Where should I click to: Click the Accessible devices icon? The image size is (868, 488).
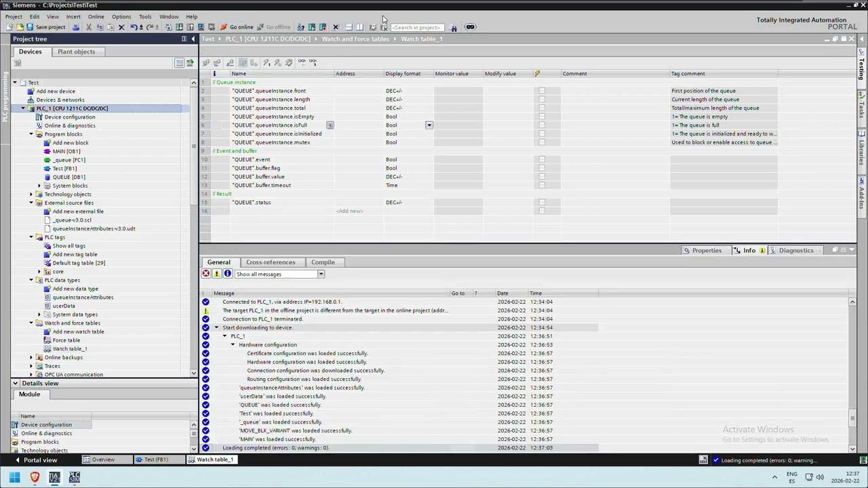pos(301,27)
